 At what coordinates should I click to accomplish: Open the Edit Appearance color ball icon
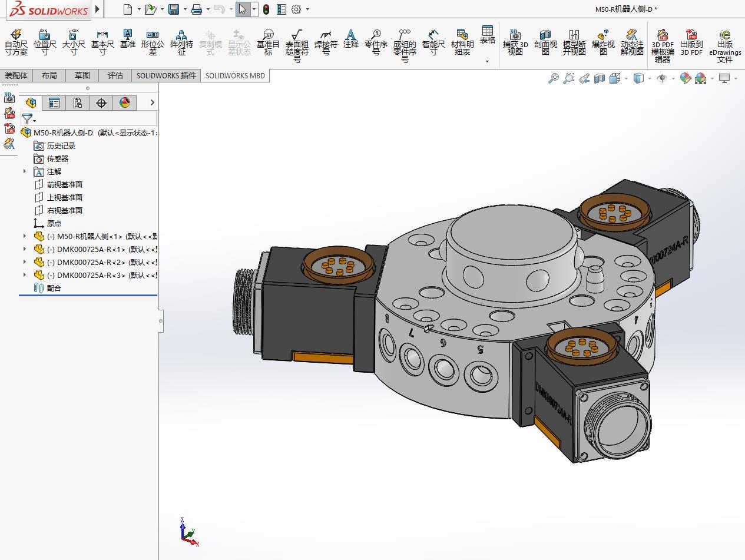pos(685,78)
